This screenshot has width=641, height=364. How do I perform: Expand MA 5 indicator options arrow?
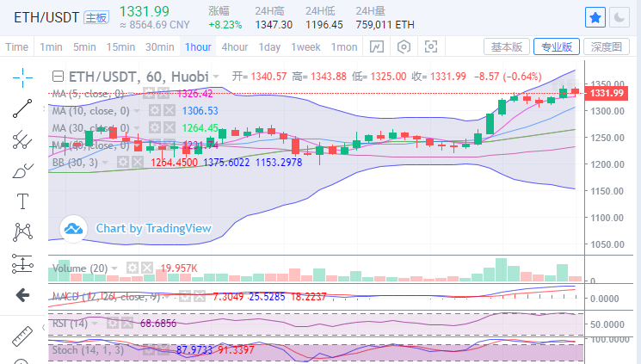click(x=131, y=94)
